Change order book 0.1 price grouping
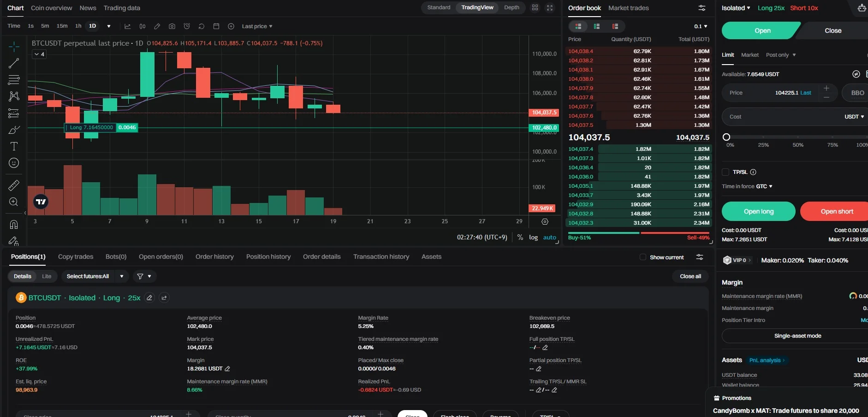 [701, 26]
